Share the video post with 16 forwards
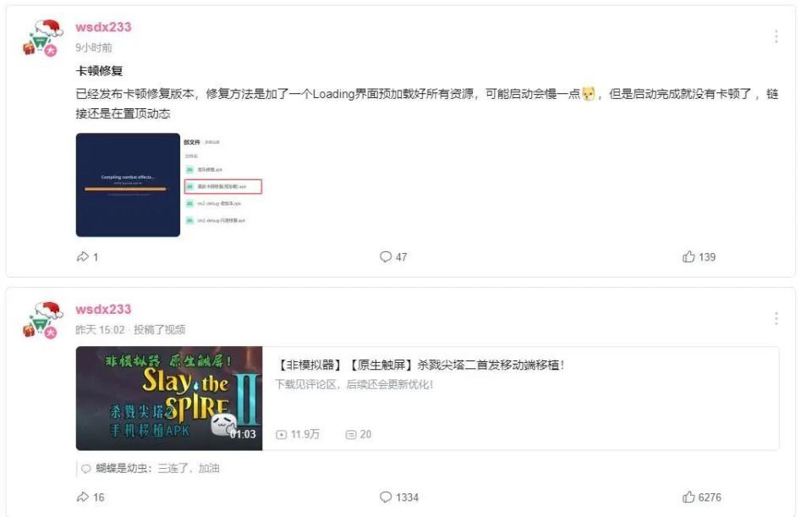 [x=91, y=497]
